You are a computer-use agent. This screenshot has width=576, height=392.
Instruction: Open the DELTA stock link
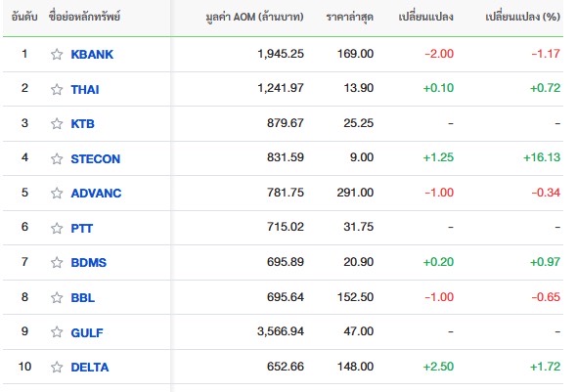tap(90, 367)
